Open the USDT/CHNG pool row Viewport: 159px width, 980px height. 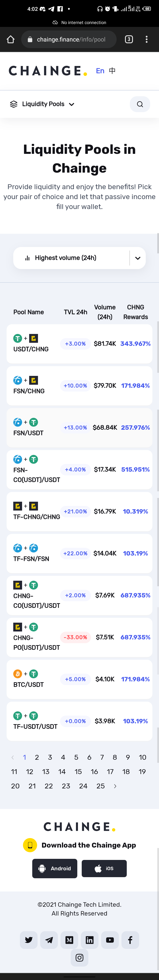tap(79, 344)
